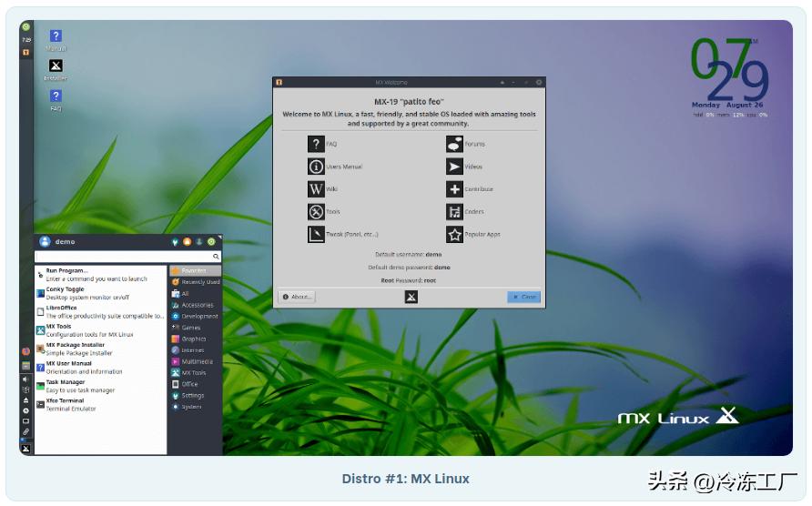Click the paperclip clipboard icon in panel
This screenshot has width=812, height=506.
pos(25,431)
